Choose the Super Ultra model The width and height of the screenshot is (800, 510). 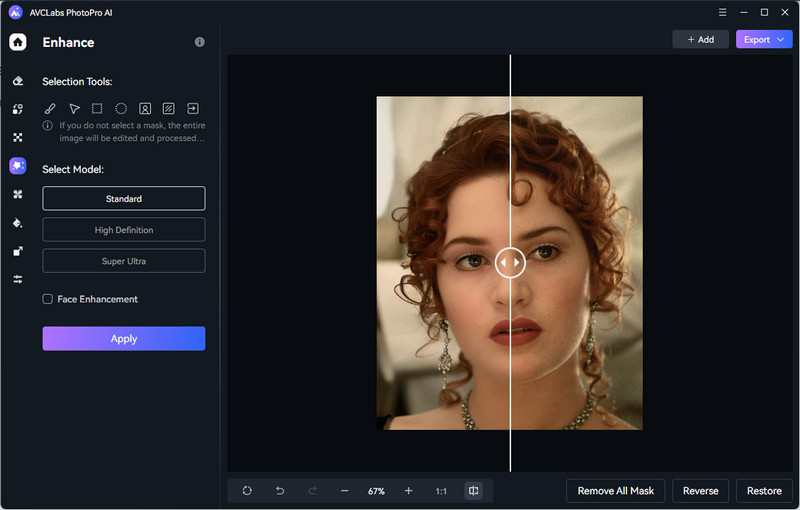(x=124, y=261)
